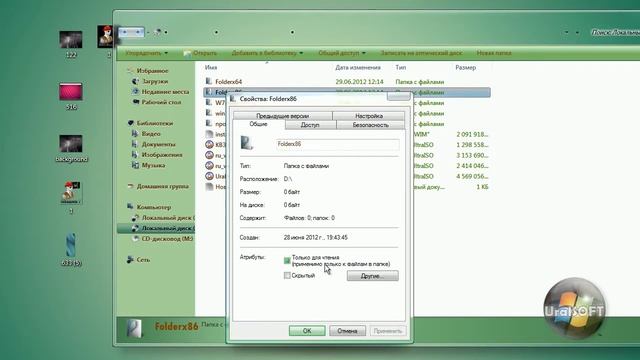
Task: Click the CD-дисковод (M:) drive icon
Action: [x=136, y=239]
